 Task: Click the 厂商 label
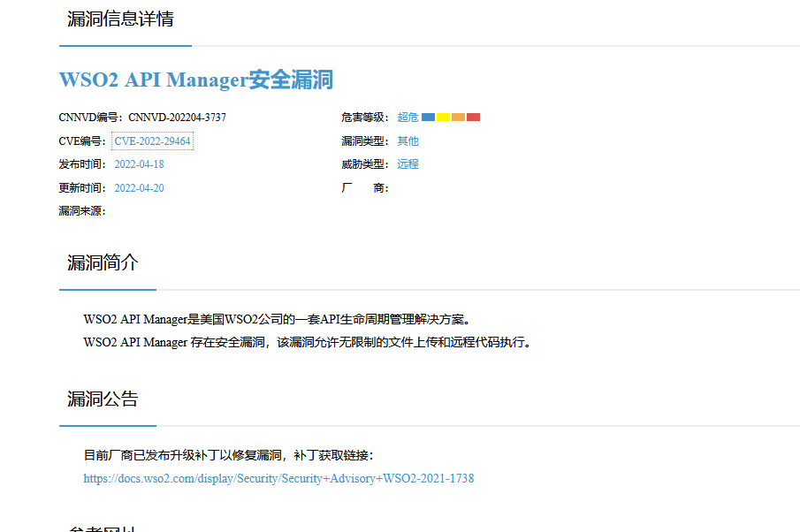coord(365,187)
